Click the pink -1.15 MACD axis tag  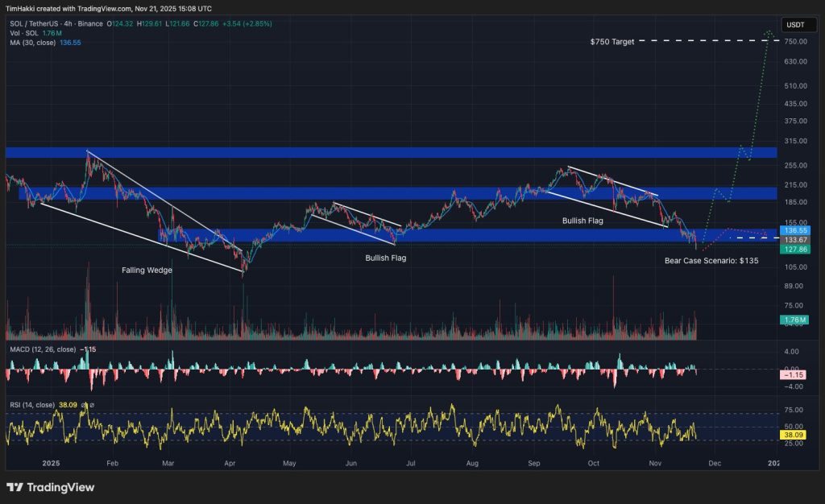(x=795, y=376)
